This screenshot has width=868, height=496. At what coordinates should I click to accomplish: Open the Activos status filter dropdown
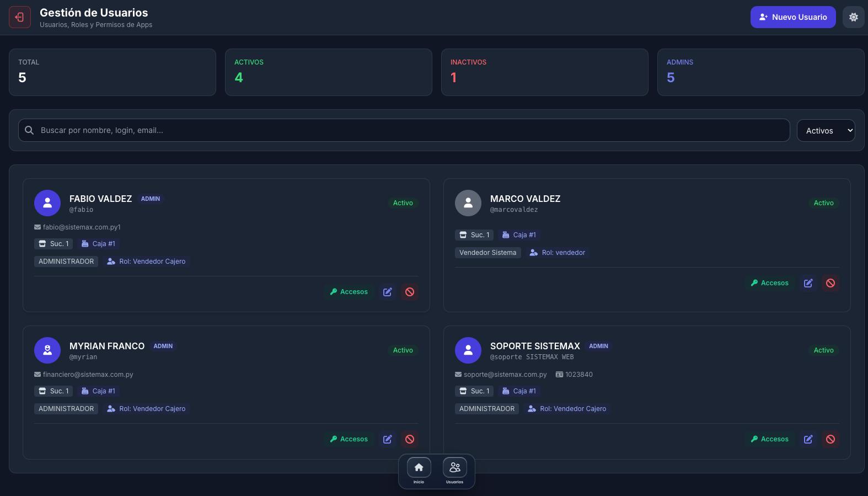click(x=826, y=131)
